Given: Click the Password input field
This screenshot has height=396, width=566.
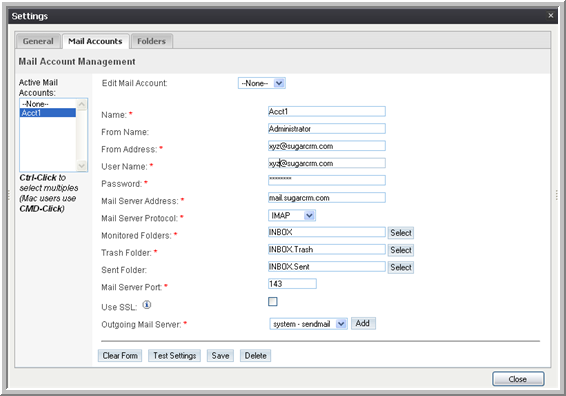Looking at the screenshot, I should (327, 180).
